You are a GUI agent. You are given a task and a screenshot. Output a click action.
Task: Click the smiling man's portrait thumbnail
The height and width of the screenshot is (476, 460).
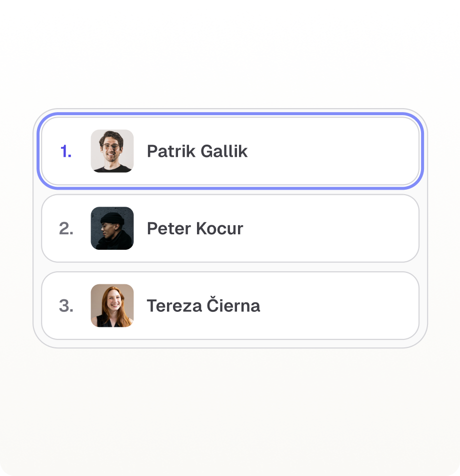point(112,151)
